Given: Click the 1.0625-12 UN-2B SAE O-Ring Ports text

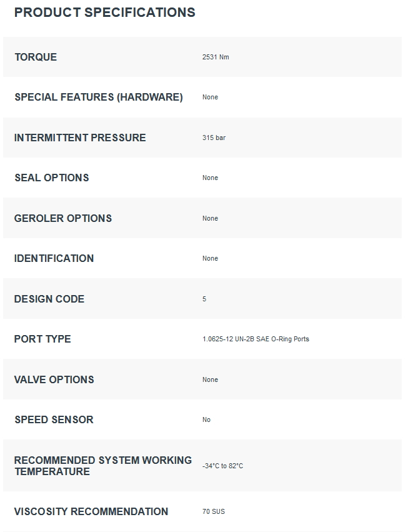Looking at the screenshot, I should pos(256,339).
